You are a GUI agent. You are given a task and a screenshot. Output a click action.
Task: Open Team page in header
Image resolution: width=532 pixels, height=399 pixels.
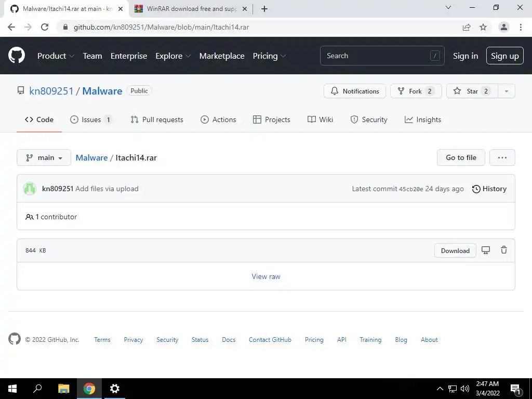(92, 56)
